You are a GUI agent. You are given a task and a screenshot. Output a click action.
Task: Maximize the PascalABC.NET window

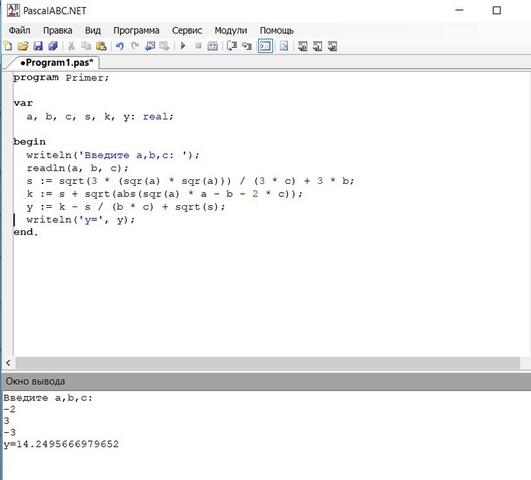pos(496,10)
